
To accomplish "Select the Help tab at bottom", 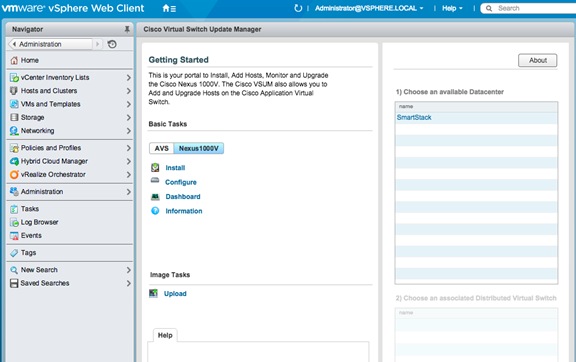I will pyautogui.click(x=165, y=335).
